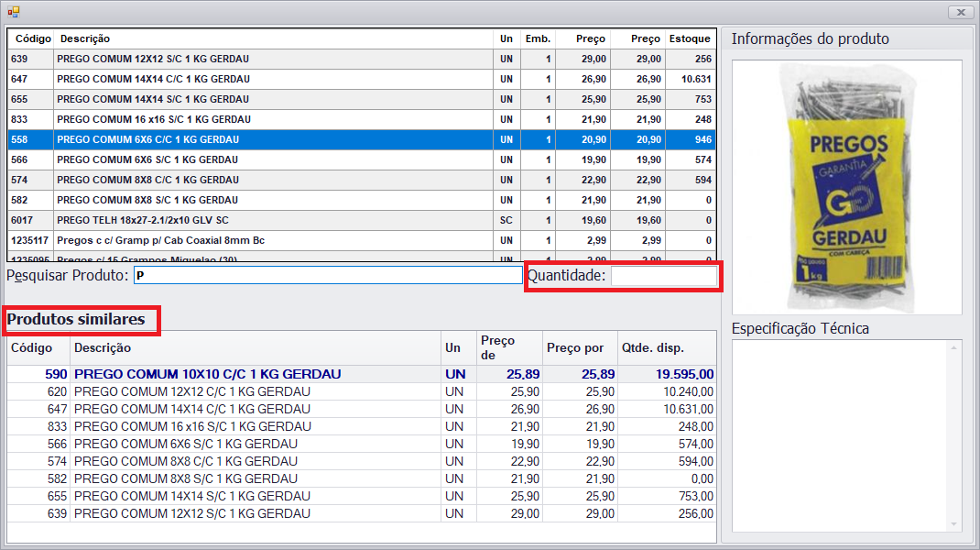Click price 25,89 under Preço por
Image resolution: width=980 pixels, height=550 pixels.
point(598,374)
